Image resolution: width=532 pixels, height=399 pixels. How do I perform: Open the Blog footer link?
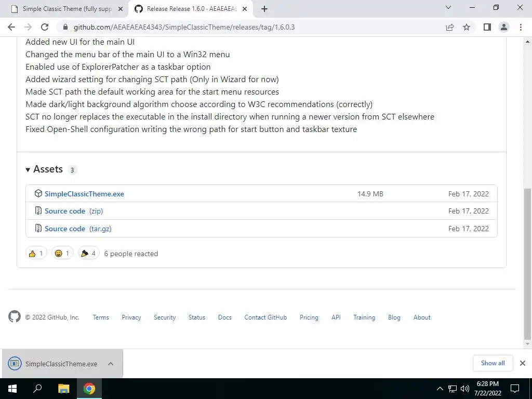tap(394, 317)
